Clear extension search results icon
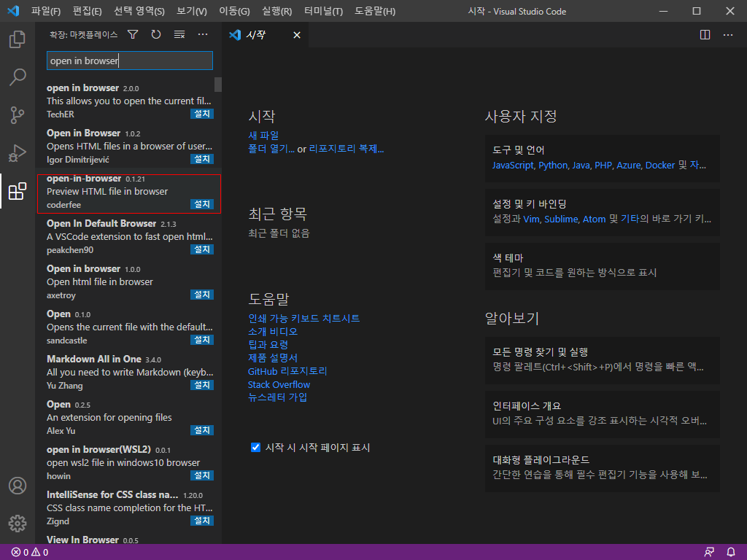Screen dimensions: 747x560 [179, 34]
